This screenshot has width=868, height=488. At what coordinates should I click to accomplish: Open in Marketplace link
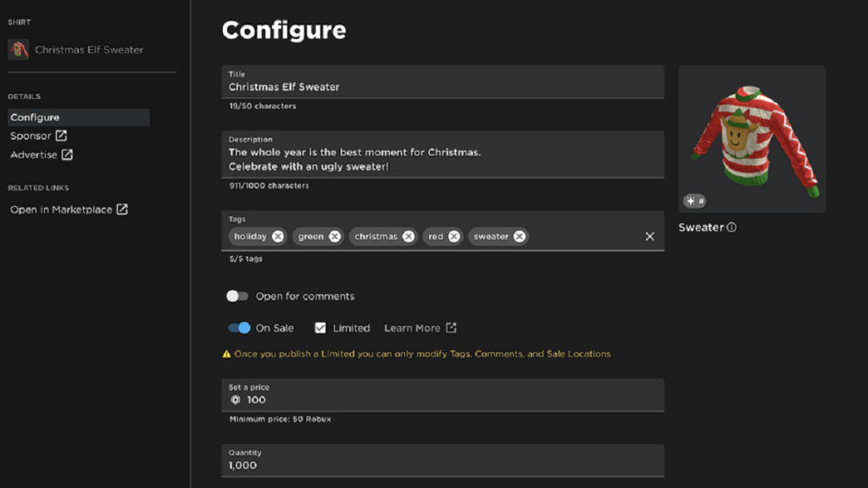[69, 210]
